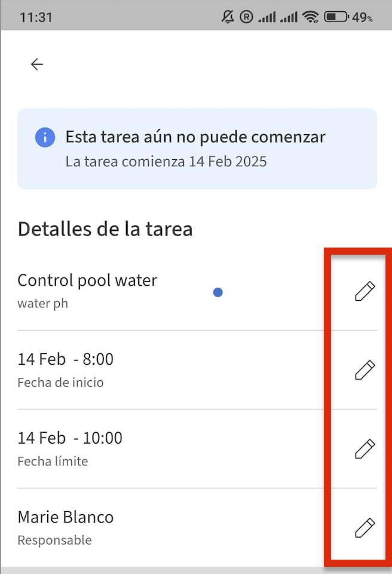Tap the back arrow to return
Image resolution: width=392 pixels, height=574 pixels.
(x=37, y=64)
